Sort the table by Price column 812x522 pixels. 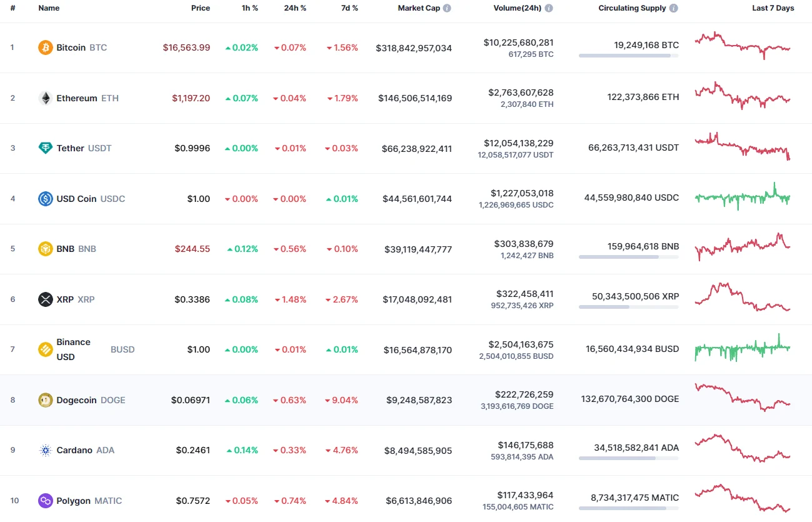click(201, 8)
